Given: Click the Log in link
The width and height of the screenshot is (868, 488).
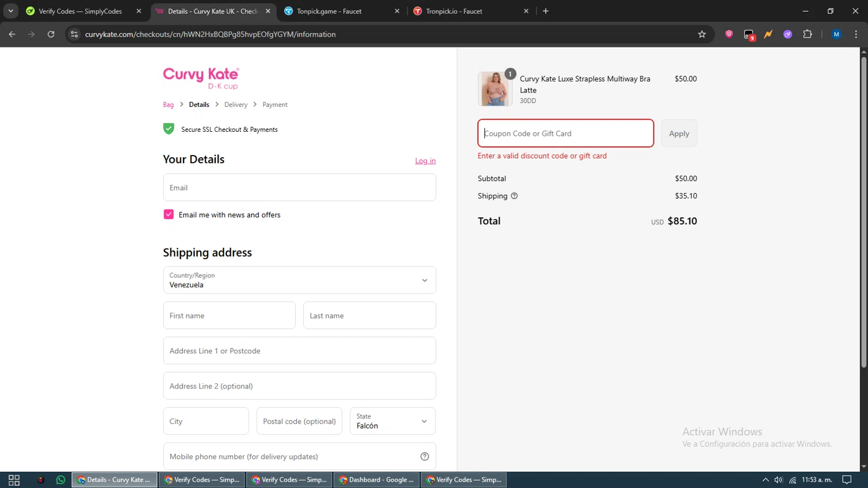Looking at the screenshot, I should pyautogui.click(x=425, y=161).
